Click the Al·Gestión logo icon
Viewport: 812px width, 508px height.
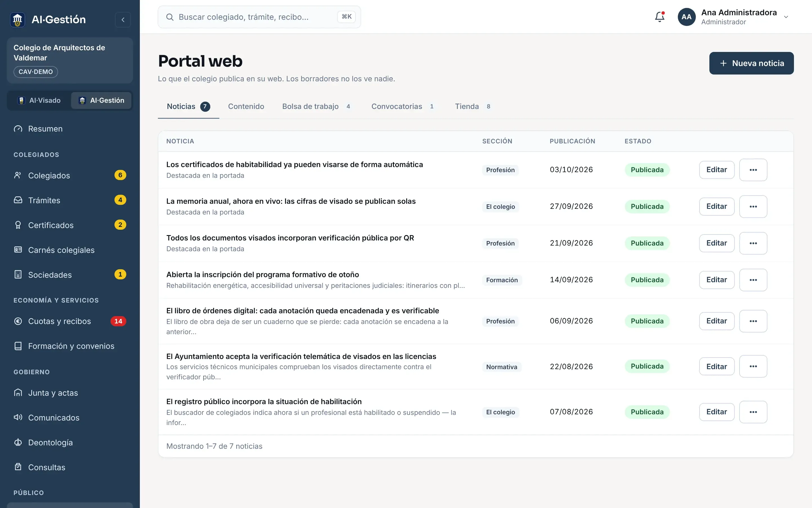(x=17, y=19)
